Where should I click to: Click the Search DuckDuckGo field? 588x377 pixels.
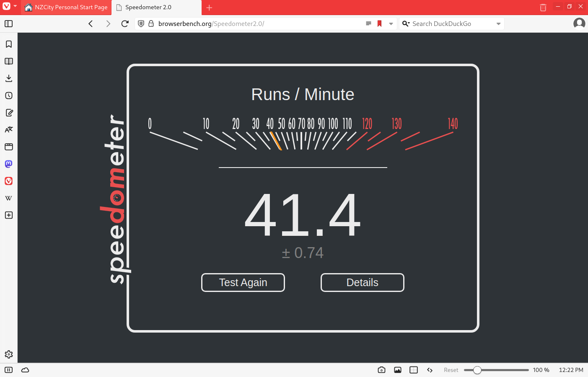click(x=452, y=23)
